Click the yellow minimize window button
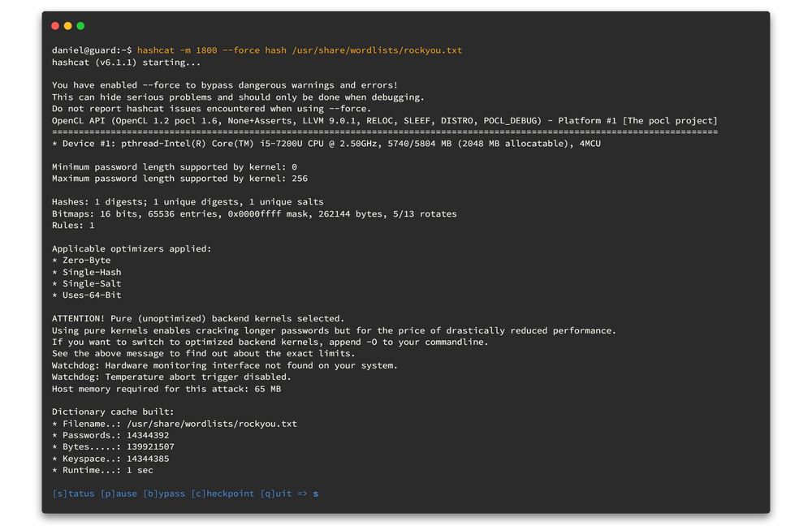The width and height of the screenshot is (812, 526). click(68, 26)
